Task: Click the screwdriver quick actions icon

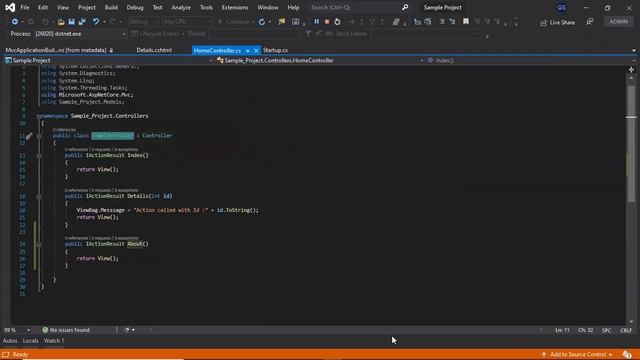Action: point(29,136)
